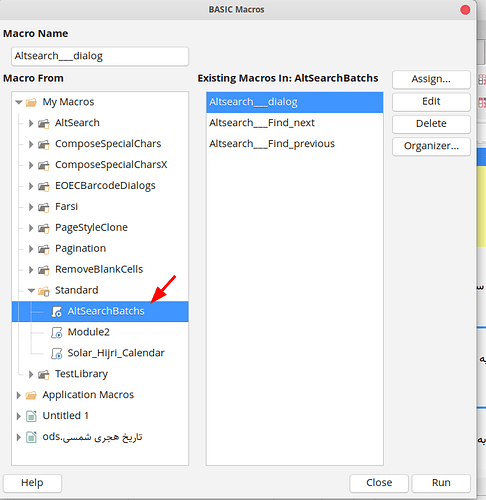Screen dimensions: 486x500
Task: Click the Application Macros folder icon
Action: [31, 395]
